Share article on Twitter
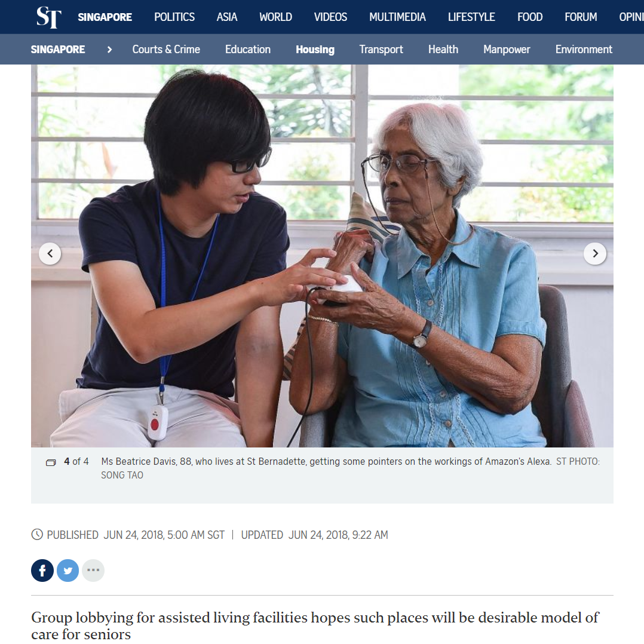 coord(68,570)
